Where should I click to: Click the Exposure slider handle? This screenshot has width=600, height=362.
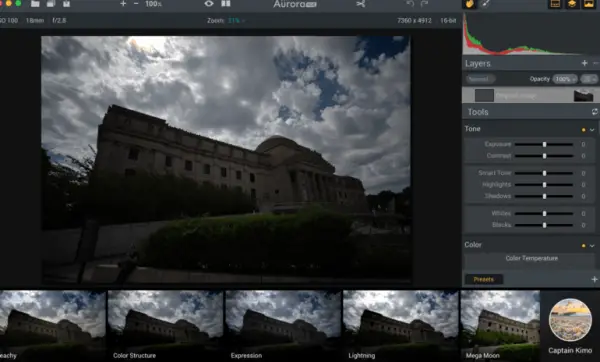[545, 144]
